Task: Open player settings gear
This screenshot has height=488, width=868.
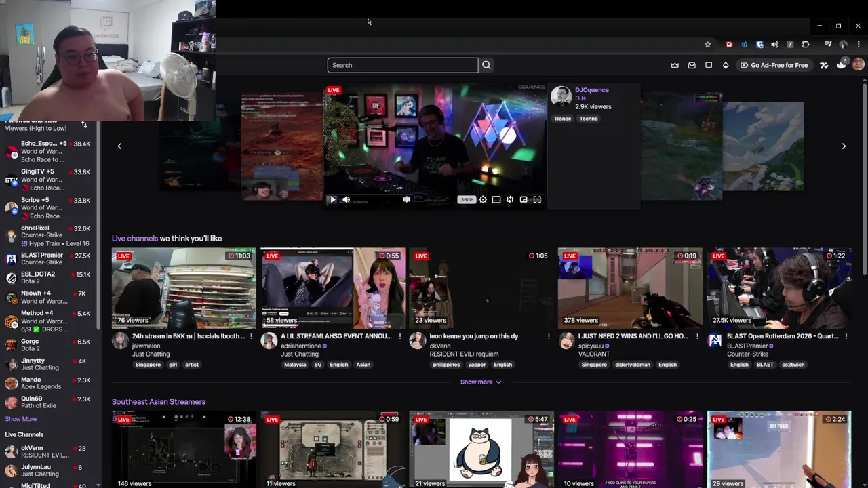Action: [483, 199]
